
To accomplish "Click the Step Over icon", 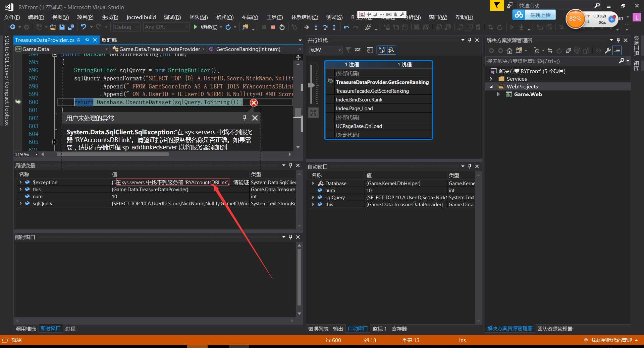I will 325,27.
